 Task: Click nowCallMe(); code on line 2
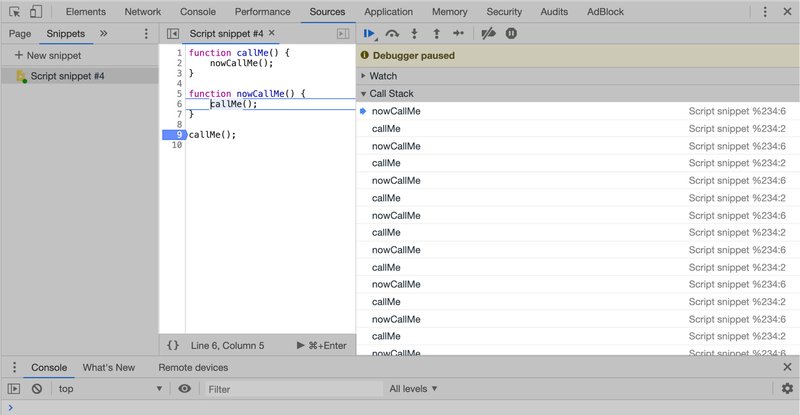coord(241,63)
